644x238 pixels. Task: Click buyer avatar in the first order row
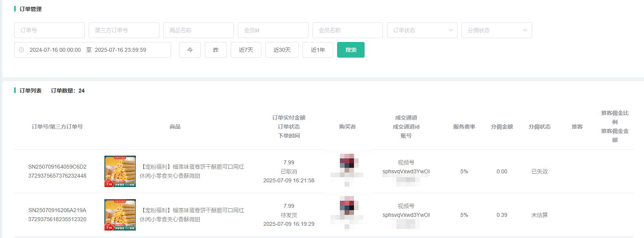(x=347, y=163)
